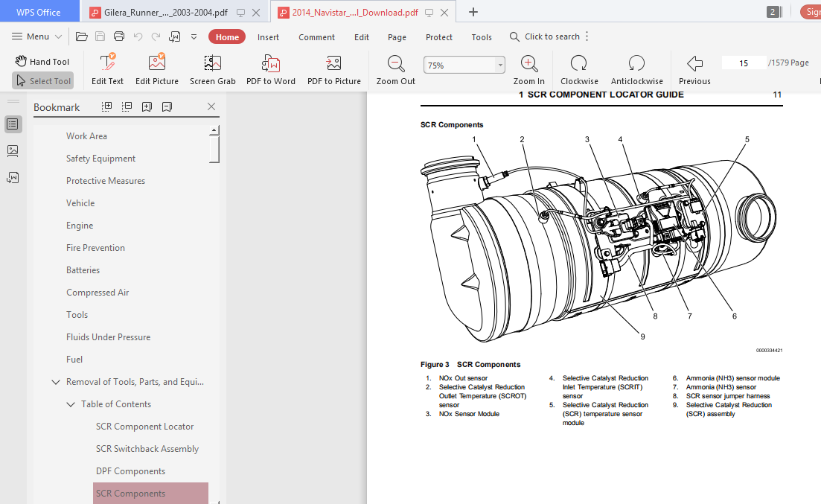This screenshot has width=821, height=504.
Task: Switch to the Home ribbon tab
Action: (227, 36)
